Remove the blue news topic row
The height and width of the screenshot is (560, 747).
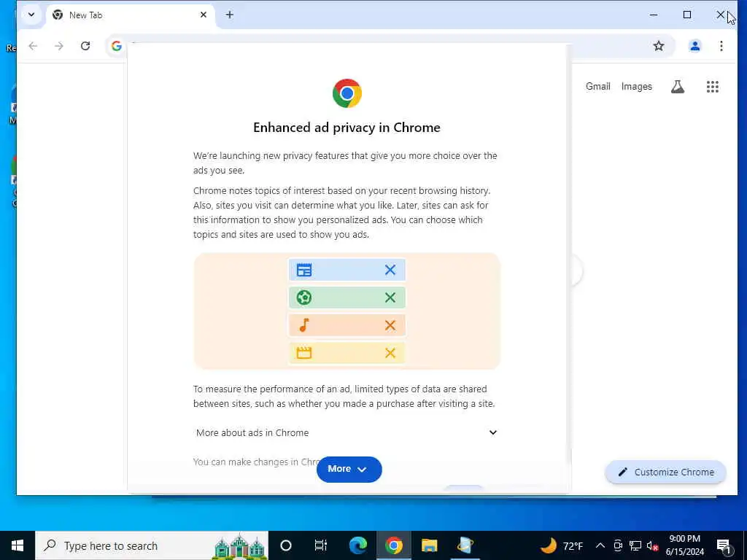coord(390,270)
